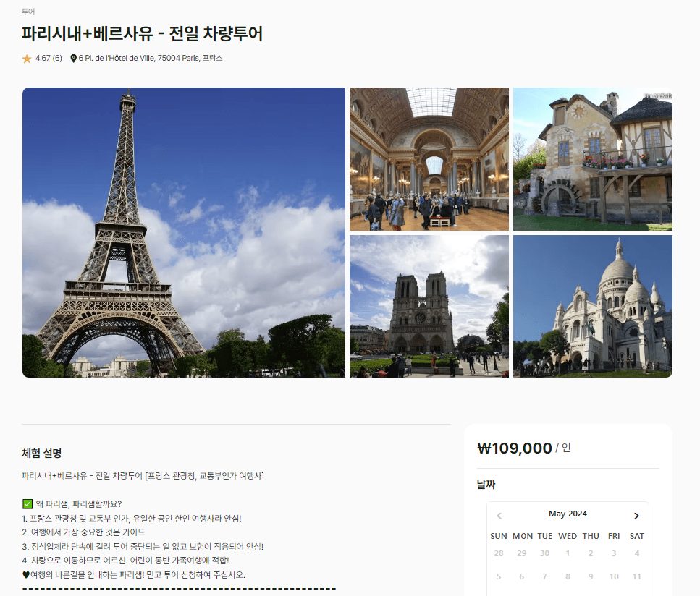The height and width of the screenshot is (596, 700).
Task: Click the May 2024 calendar header
Action: 568,514
